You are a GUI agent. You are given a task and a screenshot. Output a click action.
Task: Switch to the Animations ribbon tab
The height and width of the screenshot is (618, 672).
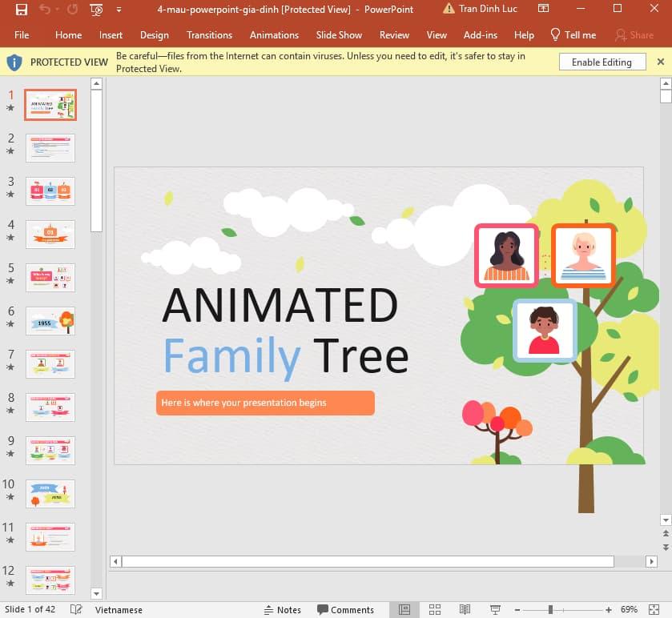point(274,35)
